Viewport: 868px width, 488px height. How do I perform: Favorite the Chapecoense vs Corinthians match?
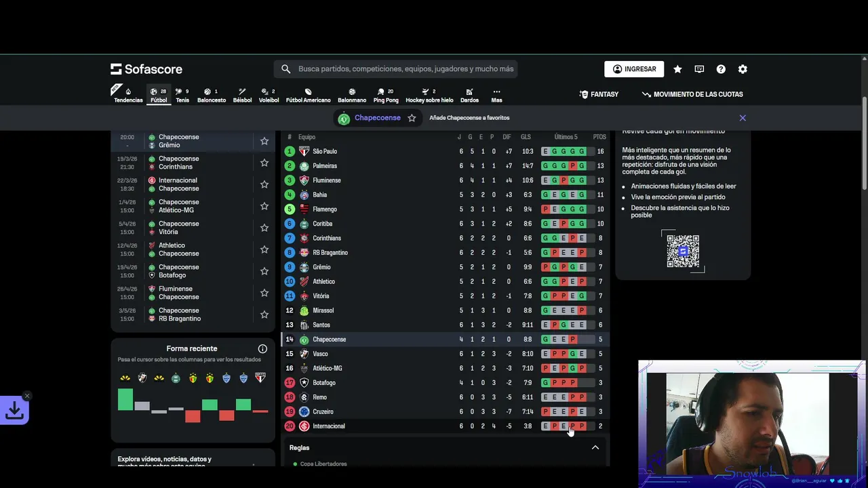[x=264, y=163]
